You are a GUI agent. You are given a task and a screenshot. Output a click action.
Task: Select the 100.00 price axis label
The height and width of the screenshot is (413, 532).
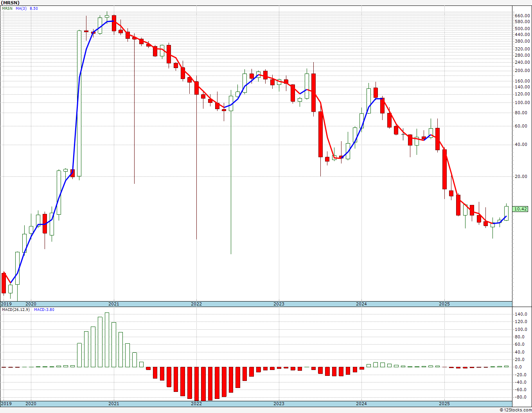pyautogui.click(x=523, y=102)
